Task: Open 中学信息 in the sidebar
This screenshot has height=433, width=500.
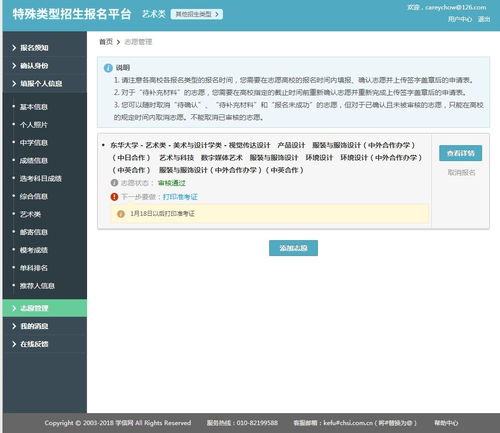Action: (x=34, y=143)
